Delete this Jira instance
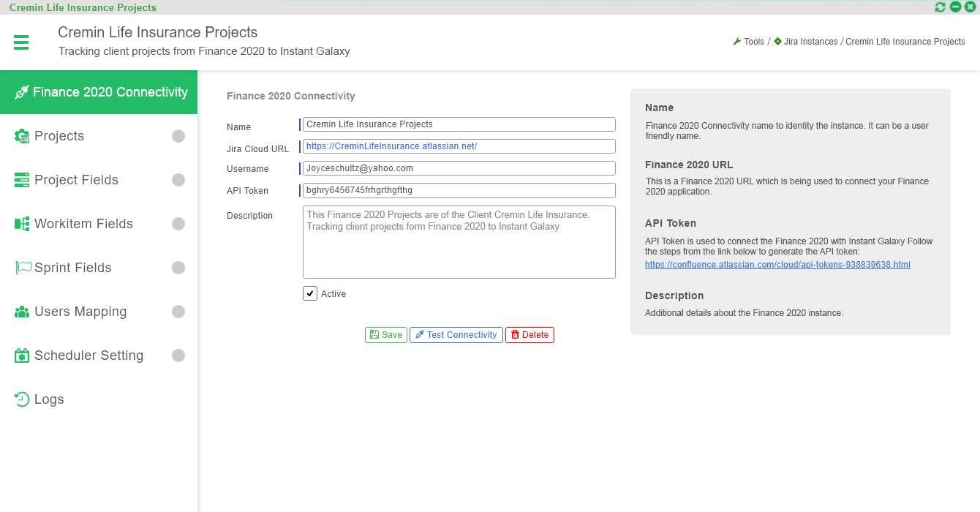 click(x=529, y=335)
